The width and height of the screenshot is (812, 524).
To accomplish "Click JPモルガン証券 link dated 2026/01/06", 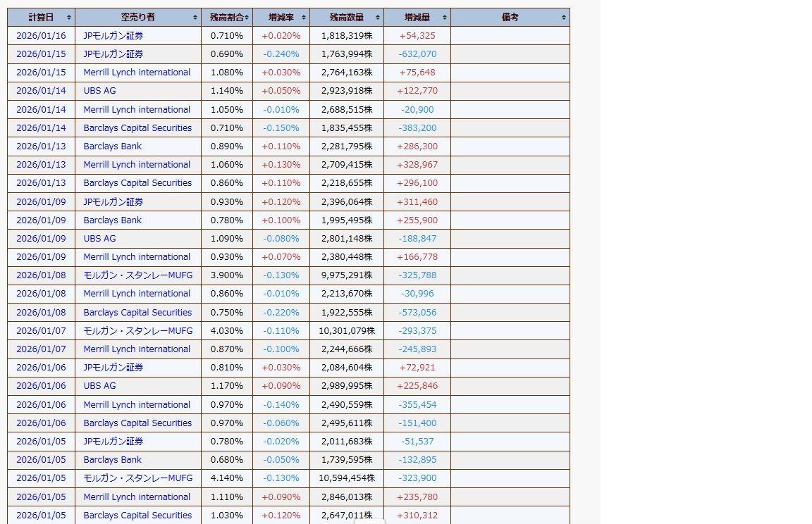I will pos(113,368).
